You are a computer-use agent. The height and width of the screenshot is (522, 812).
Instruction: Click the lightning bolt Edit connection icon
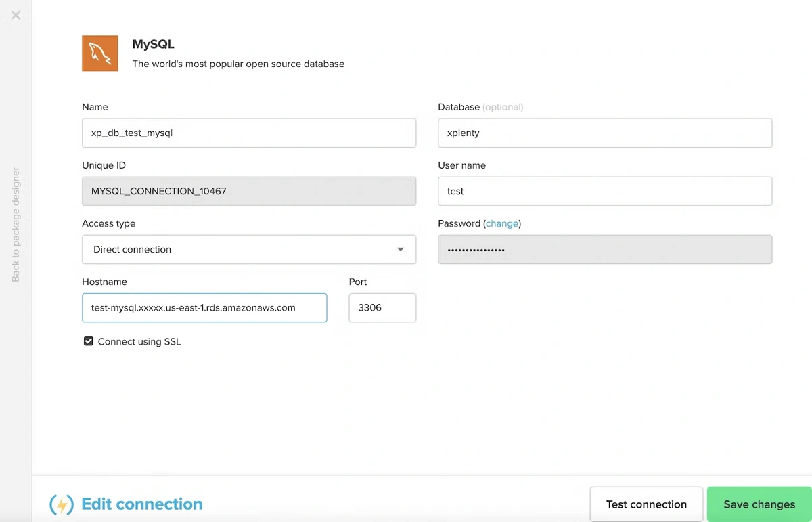coord(62,504)
